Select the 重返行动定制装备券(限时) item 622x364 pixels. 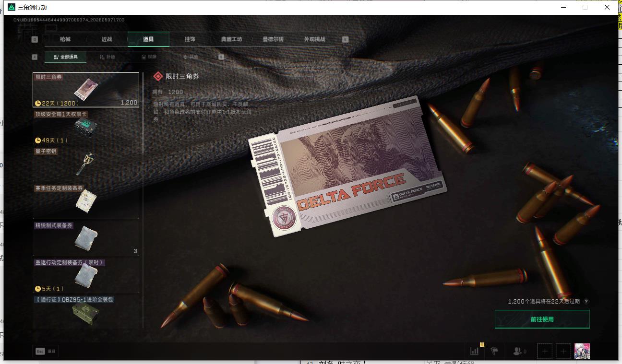[x=86, y=275]
